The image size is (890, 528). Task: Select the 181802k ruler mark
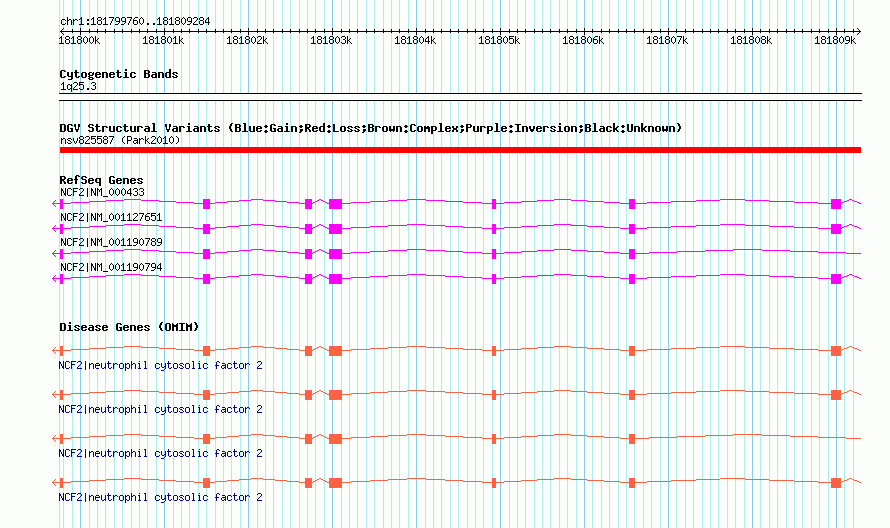247,40
